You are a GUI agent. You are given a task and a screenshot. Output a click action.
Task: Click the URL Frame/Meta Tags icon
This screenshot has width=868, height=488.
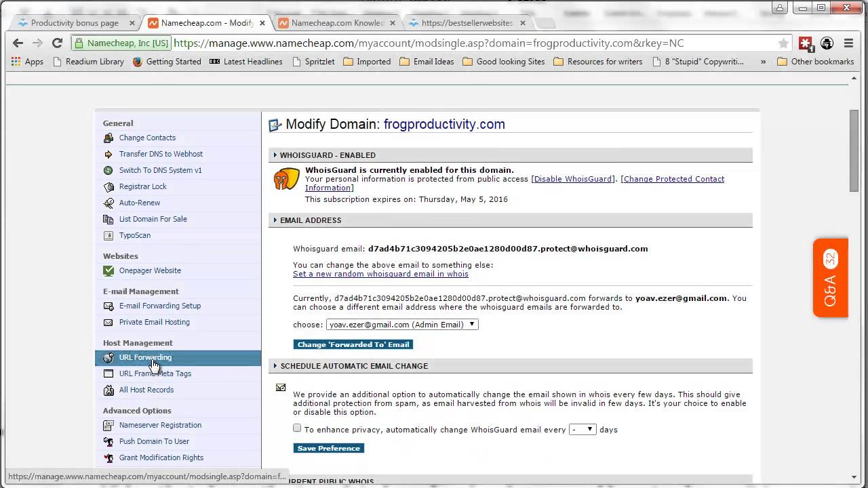[108, 373]
